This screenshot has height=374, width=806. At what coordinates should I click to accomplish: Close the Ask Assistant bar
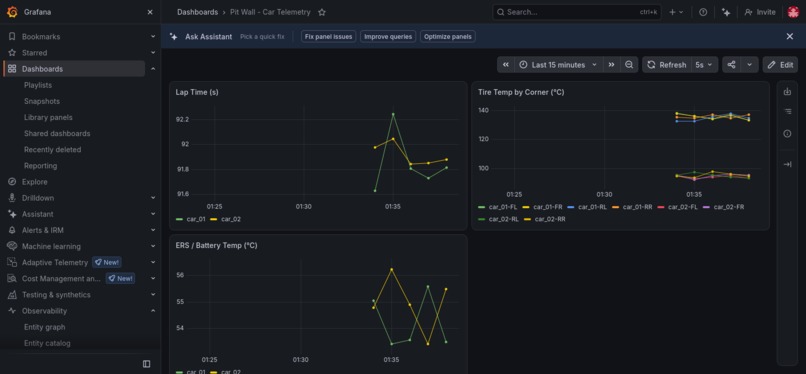pos(790,36)
